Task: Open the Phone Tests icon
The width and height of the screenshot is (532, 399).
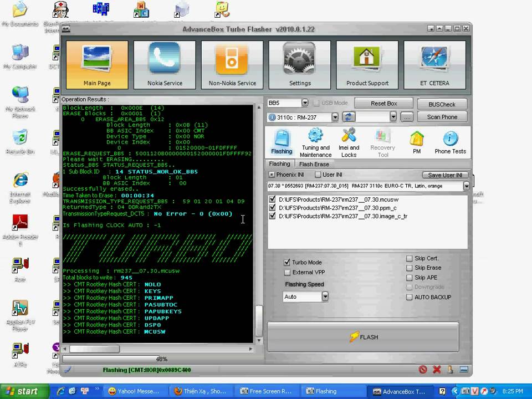Action: [x=450, y=142]
